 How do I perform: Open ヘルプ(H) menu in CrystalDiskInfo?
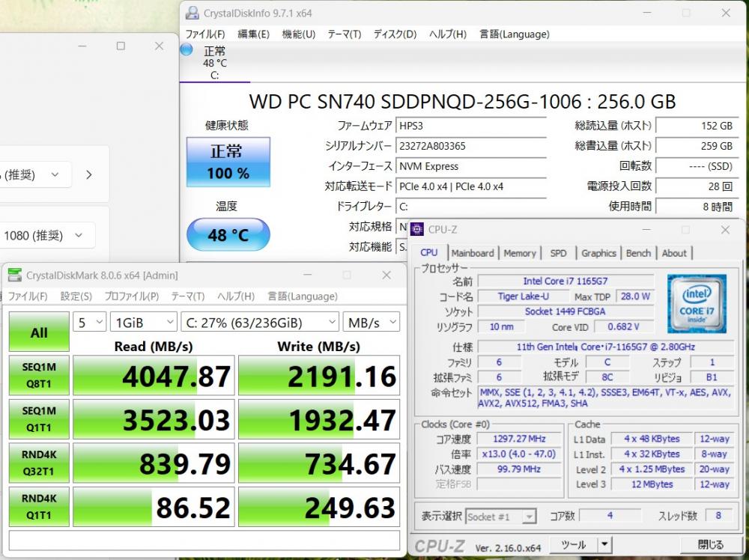tap(448, 34)
